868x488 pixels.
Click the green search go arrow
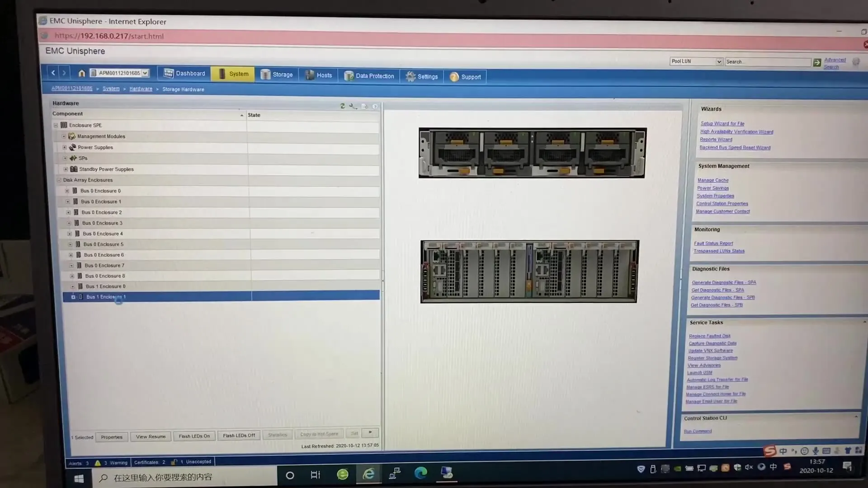(817, 62)
